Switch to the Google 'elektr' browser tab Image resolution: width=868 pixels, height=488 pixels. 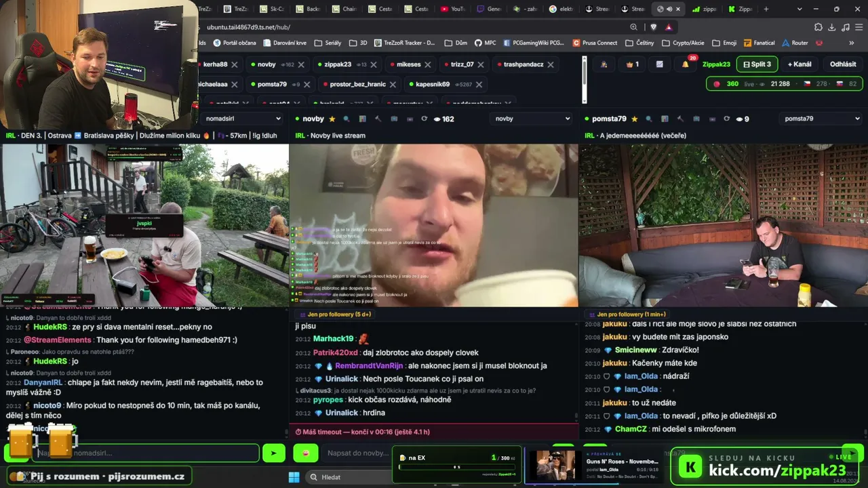pos(562,9)
